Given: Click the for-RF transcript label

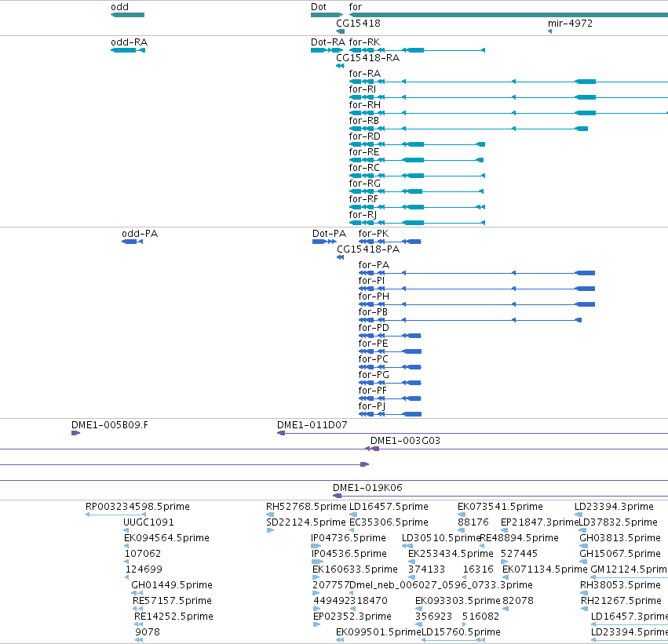Looking at the screenshot, I should 363,198.
